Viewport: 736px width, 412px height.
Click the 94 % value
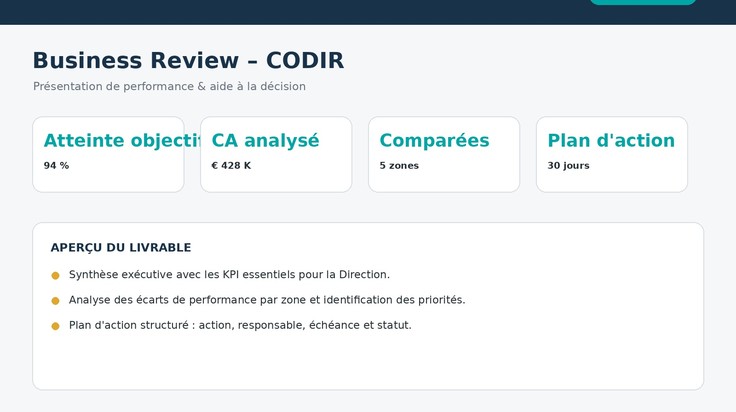click(x=56, y=166)
